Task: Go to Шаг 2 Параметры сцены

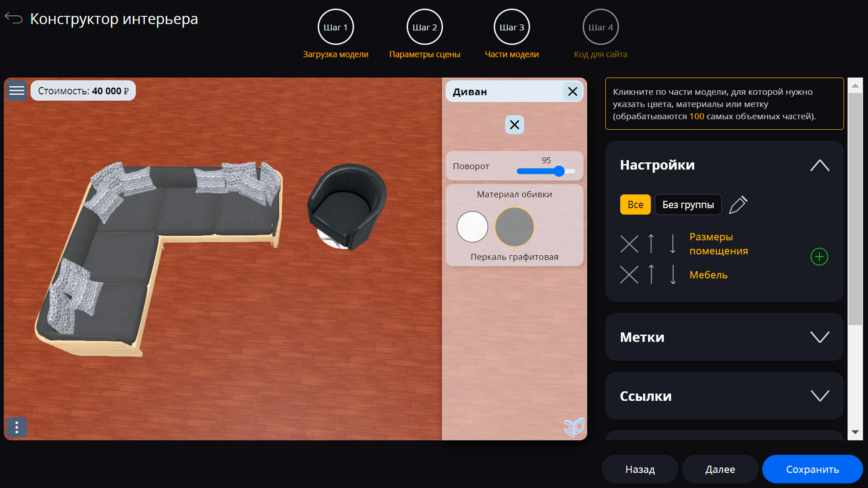Action: (x=424, y=27)
